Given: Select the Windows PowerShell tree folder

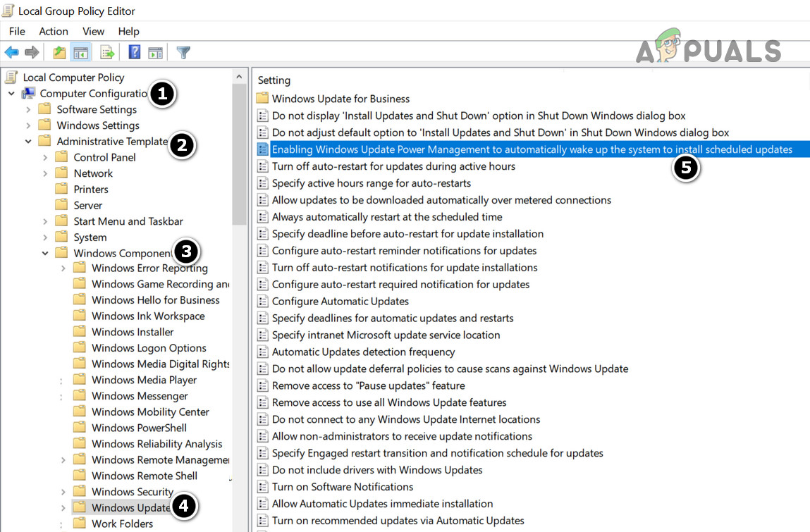Looking at the screenshot, I should [139, 428].
